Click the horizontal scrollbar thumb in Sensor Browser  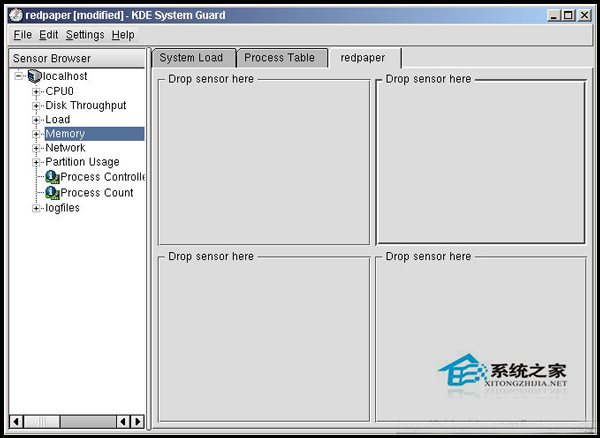coord(42,422)
